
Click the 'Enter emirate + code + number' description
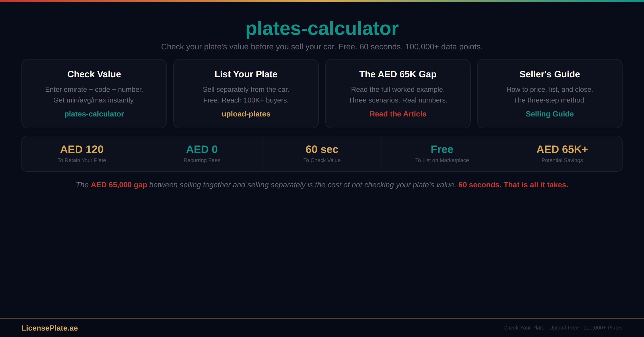pyautogui.click(x=94, y=89)
